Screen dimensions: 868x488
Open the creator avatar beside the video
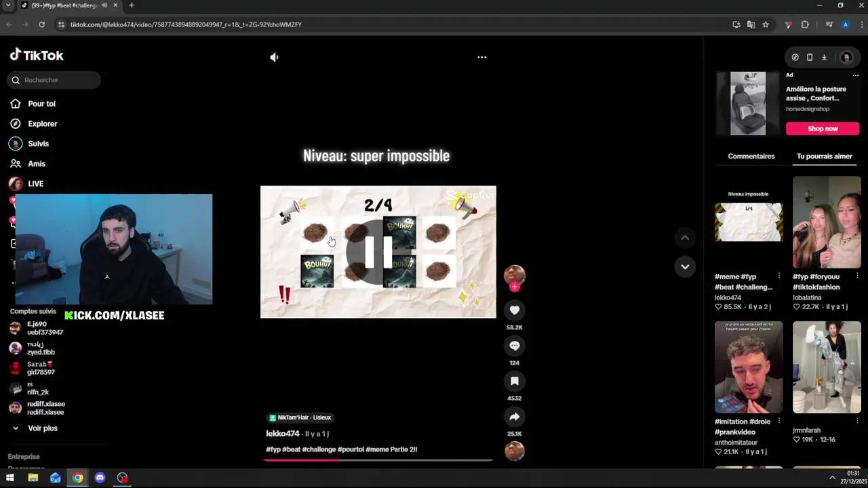[x=515, y=274]
